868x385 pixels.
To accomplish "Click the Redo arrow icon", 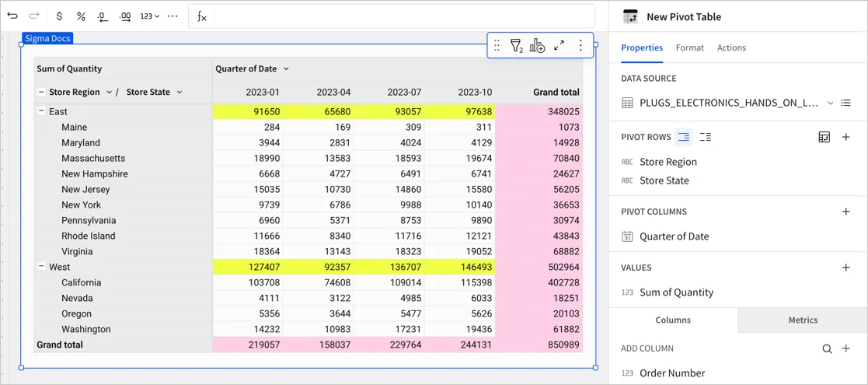I will (x=34, y=16).
